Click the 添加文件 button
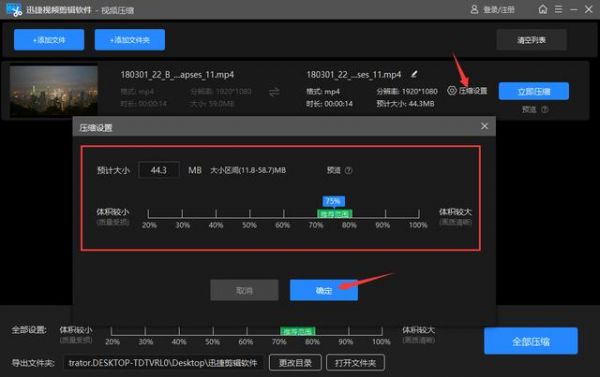 tap(49, 40)
